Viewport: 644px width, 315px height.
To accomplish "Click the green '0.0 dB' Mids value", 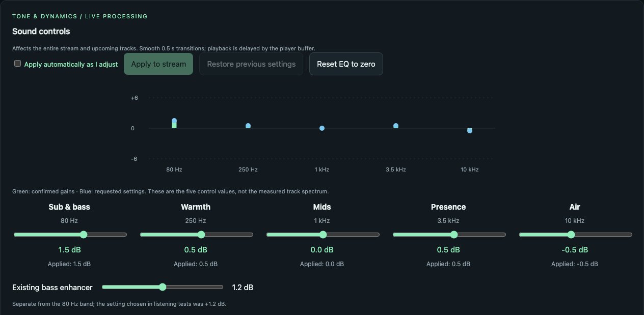I will [x=322, y=250].
